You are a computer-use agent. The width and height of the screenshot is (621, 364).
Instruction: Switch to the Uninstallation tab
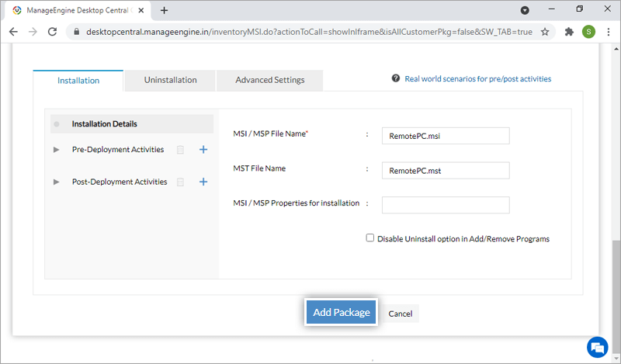pos(170,80)
